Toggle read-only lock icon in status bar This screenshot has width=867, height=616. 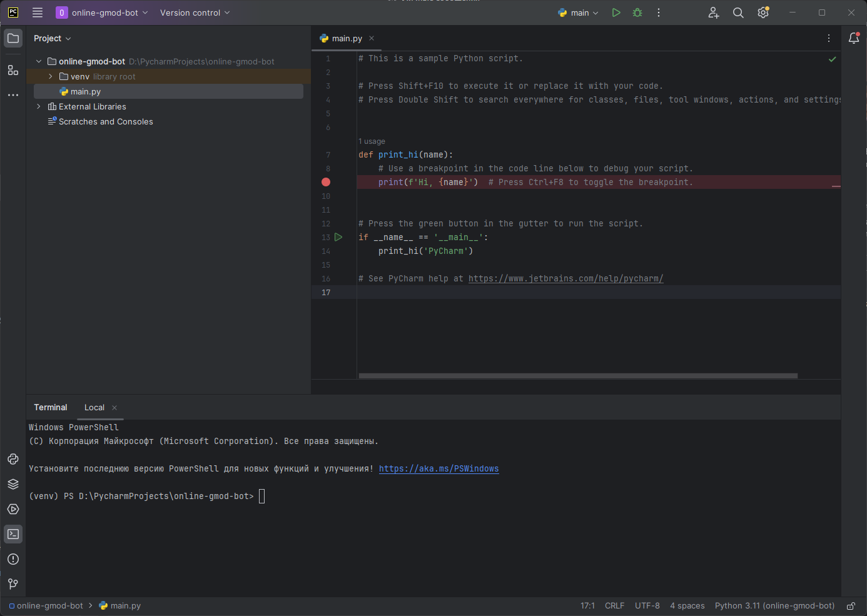click(851, 606)
